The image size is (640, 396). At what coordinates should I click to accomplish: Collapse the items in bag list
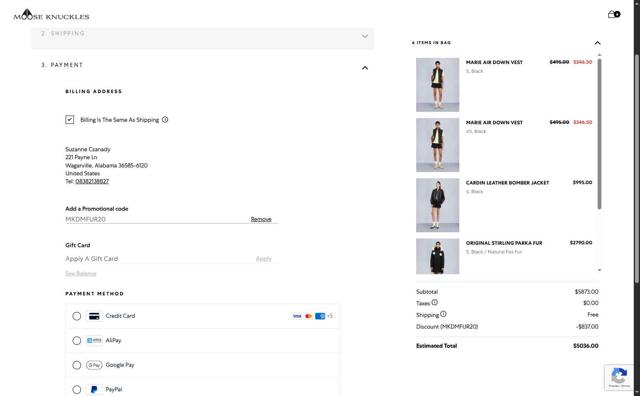click(598, 43)
